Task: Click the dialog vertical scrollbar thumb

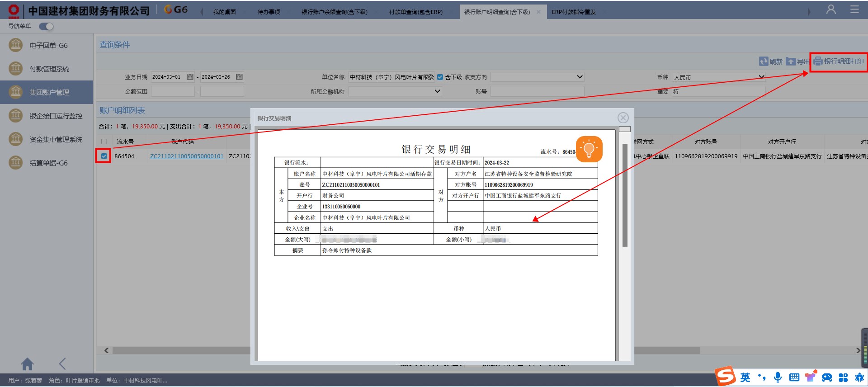Action: coord(625,195)
